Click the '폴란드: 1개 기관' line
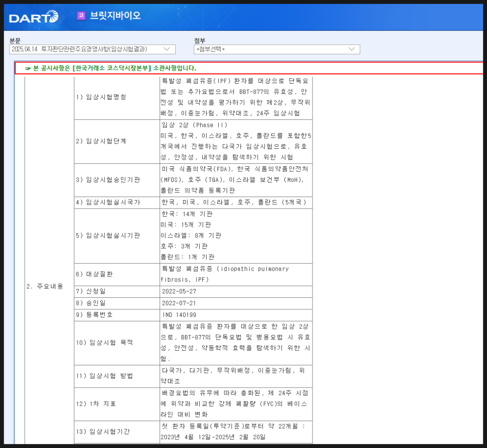The width and height of the screenshot is (487, 448). coord(188,257)
